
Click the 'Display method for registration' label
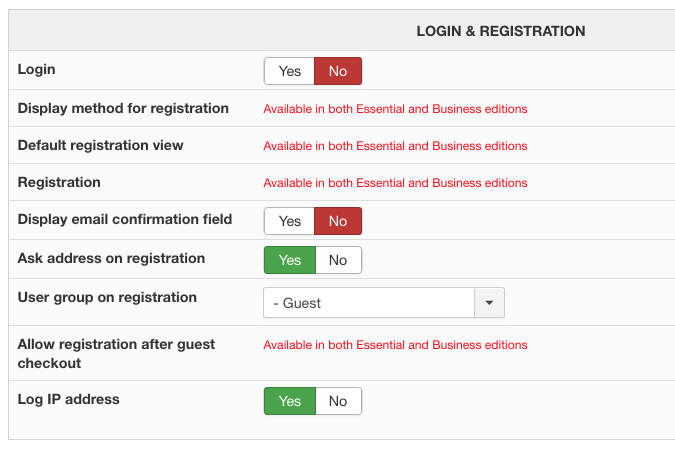[123, 107]
